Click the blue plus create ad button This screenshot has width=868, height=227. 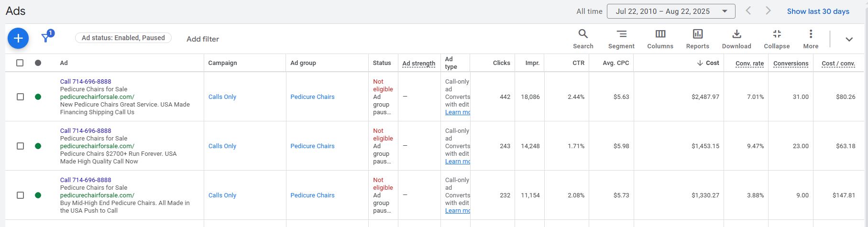(x=18, y=38)
